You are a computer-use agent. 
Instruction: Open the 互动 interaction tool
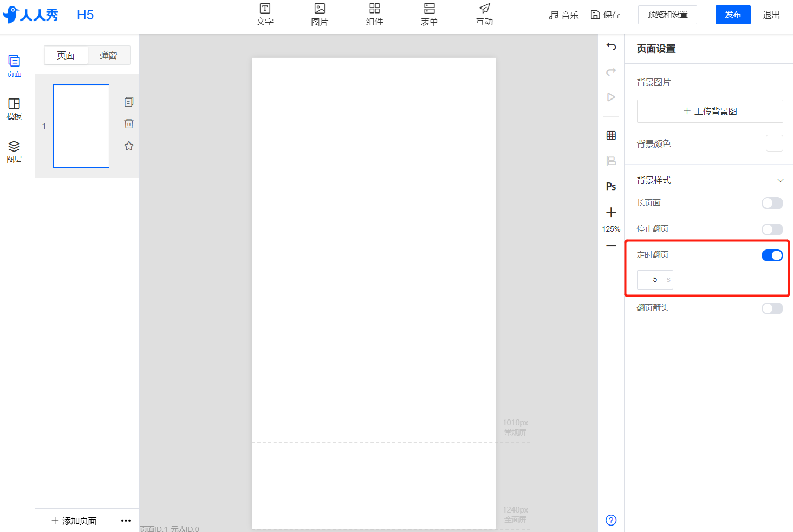[484, 15]
